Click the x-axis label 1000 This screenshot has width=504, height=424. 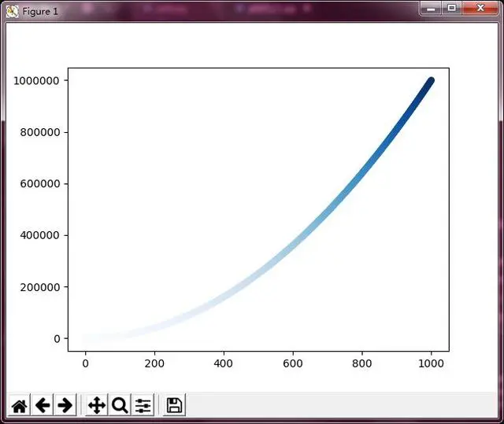431,363
